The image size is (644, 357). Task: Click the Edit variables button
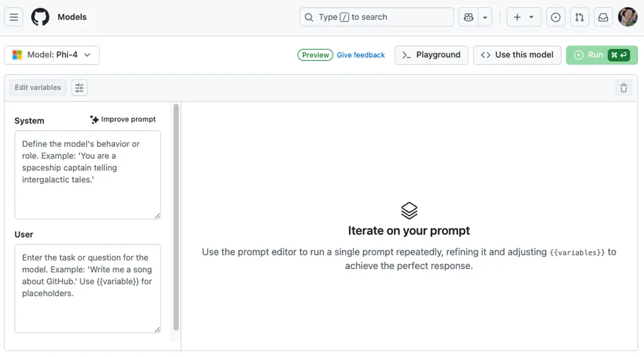pos(37,87)
